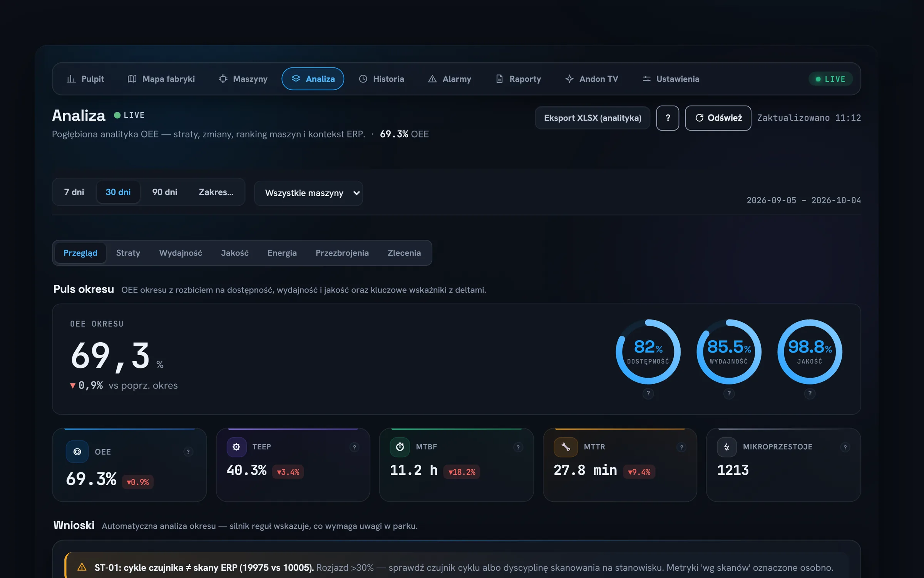The image size is (924, 578).
Task: Click the Jakość 98.8% gauge
Action: pyautogui.click(x=810, y=351)
